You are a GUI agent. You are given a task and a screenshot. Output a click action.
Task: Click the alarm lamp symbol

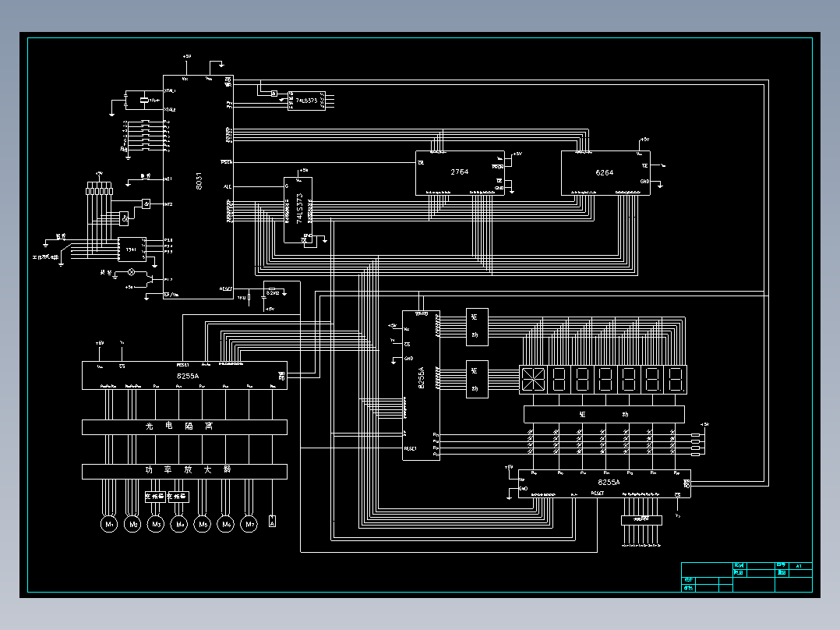click(x=131, y=272)
